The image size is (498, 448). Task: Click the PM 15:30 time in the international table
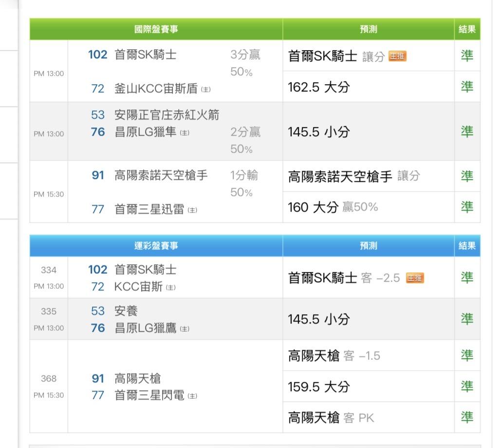(49, 194)
